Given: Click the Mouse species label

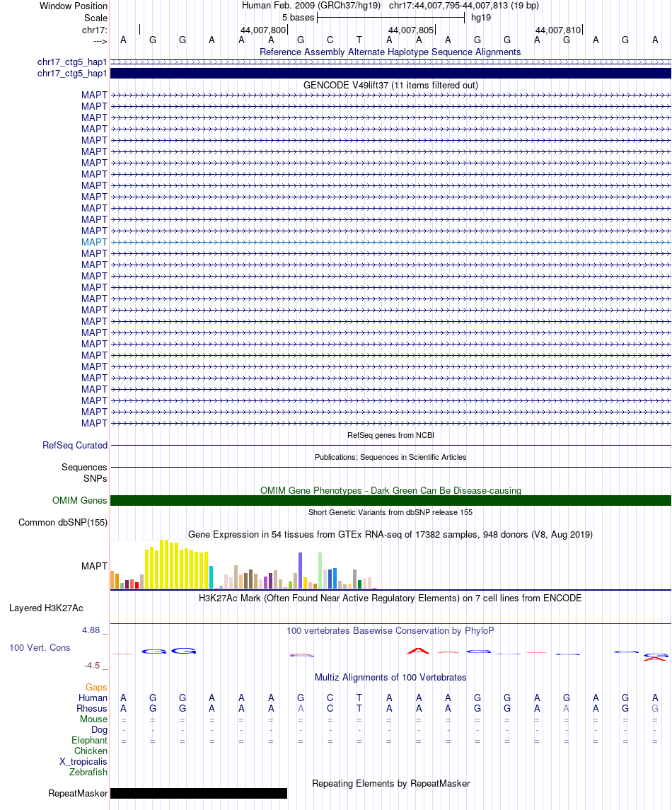Looking at the screenshot, I should tap(93, 719).
